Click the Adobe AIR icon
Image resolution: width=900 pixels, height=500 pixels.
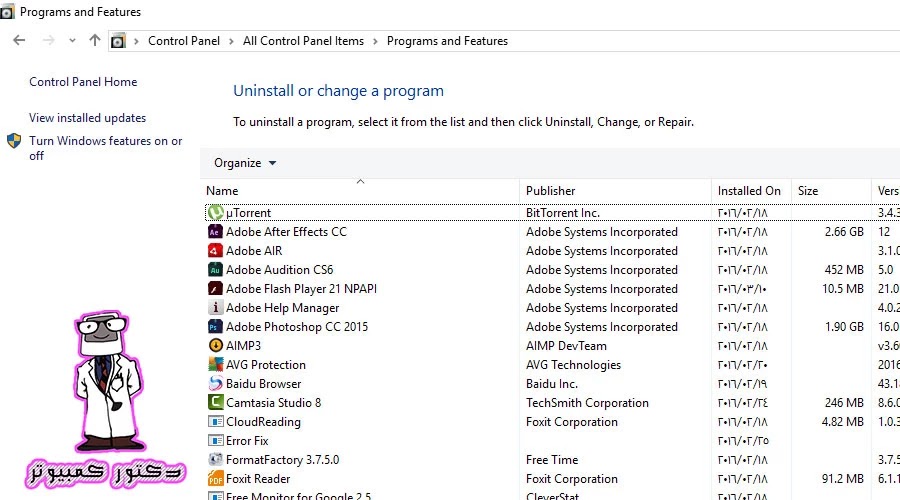coord(215,250)
